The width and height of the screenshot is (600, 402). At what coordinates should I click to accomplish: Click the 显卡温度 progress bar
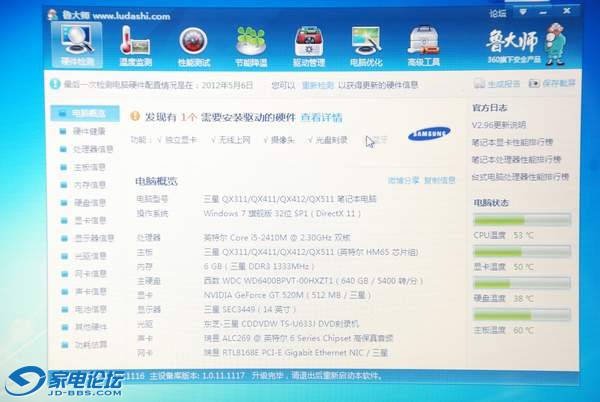click(x=522, y=252)
